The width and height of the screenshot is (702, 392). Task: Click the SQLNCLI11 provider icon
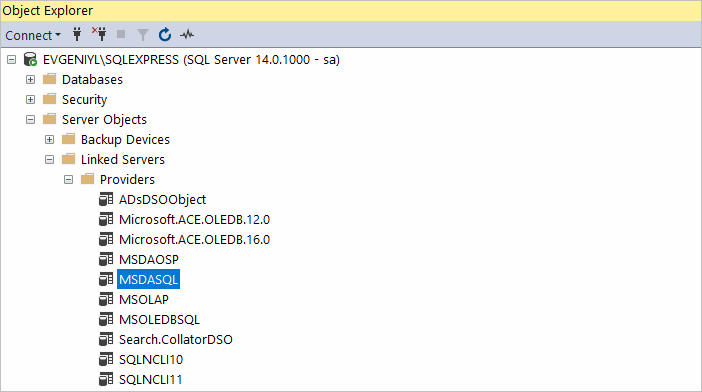tap(106, 379)
